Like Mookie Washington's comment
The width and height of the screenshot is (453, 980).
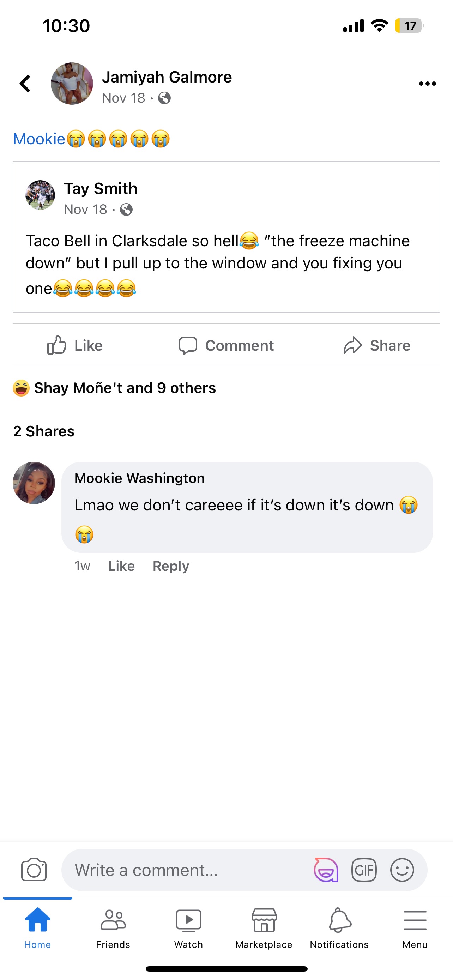(x=121, y=566)
